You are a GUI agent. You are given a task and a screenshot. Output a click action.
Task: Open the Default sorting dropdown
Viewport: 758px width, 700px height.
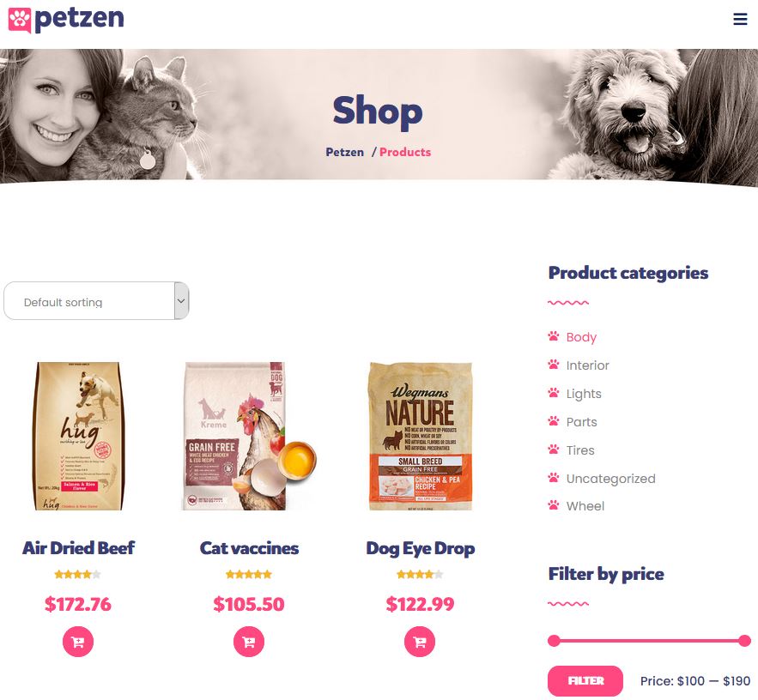pos(96,300)
